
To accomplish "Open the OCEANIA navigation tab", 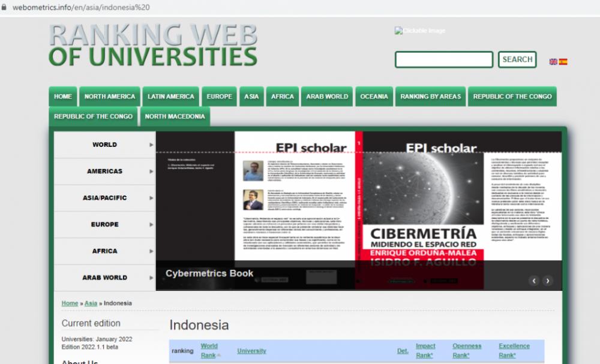I will point(374,97).
